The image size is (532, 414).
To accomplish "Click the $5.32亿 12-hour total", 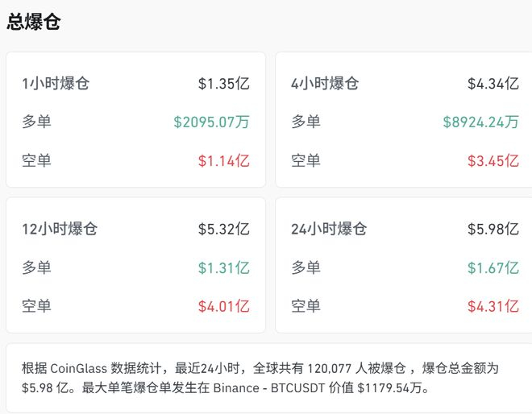I will pyautogui.click(x=224, y=229).
